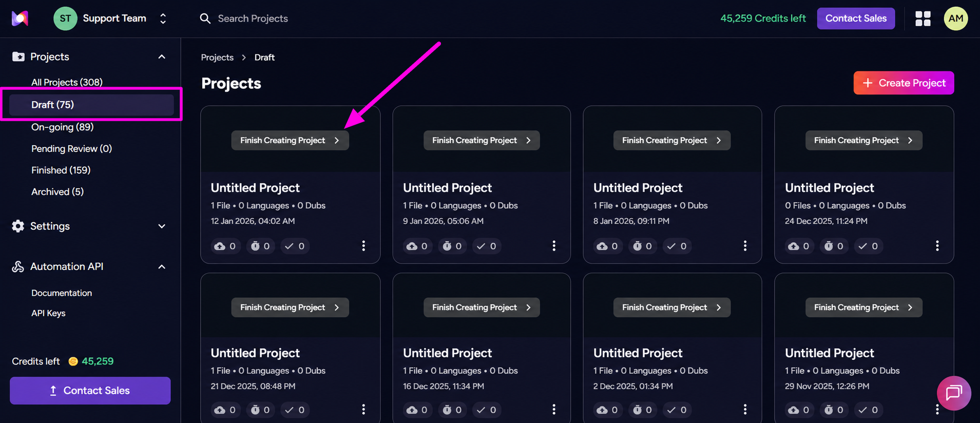Show Finished (159) projects
980x423 pixels.
(61, 170)
